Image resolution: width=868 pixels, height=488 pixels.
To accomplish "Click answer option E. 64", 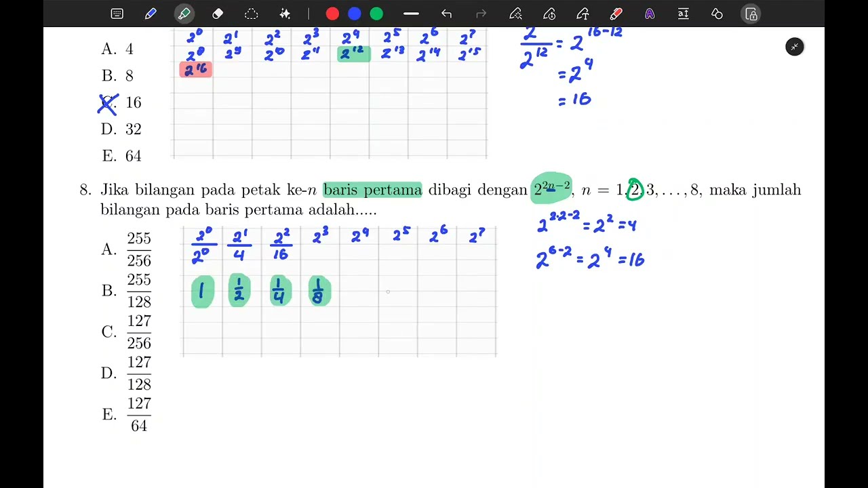I will (x=121, y=156).
